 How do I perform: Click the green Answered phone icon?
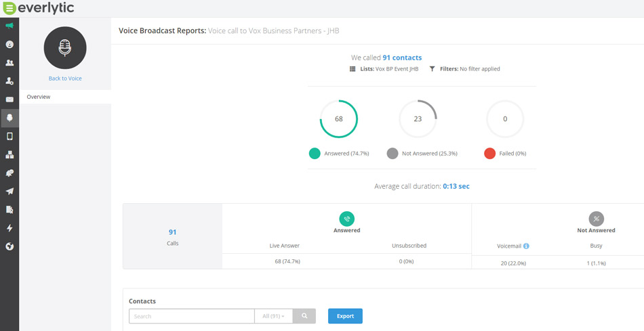click(x=346, y=219)
